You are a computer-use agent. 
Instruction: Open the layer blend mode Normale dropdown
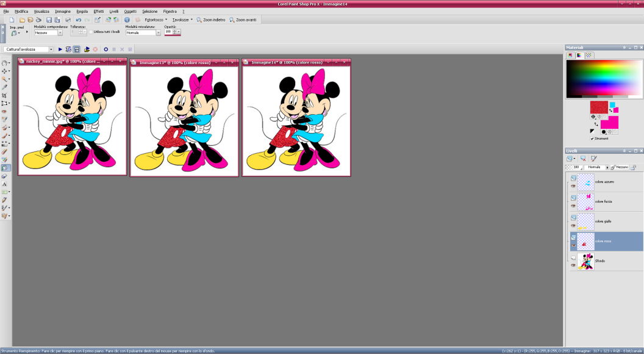point(607,167)
